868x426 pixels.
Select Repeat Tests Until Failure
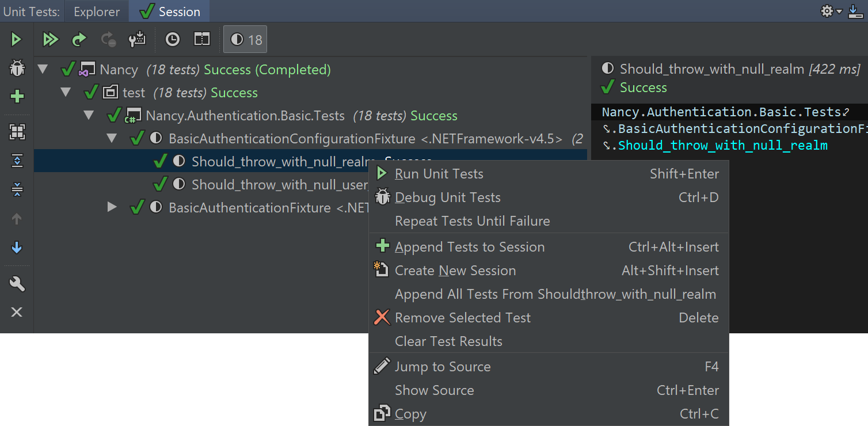point(549,221)
